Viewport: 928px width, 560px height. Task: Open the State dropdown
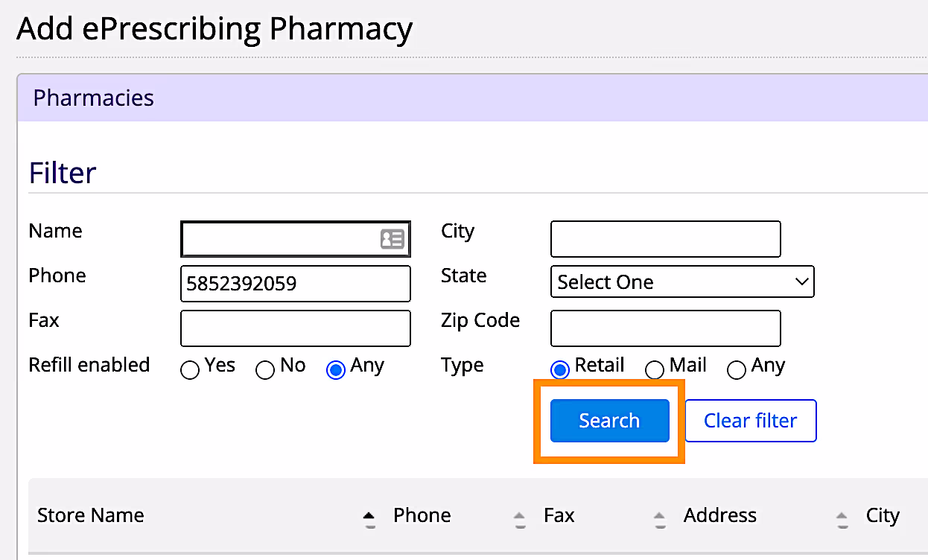(x=682, y=282)
